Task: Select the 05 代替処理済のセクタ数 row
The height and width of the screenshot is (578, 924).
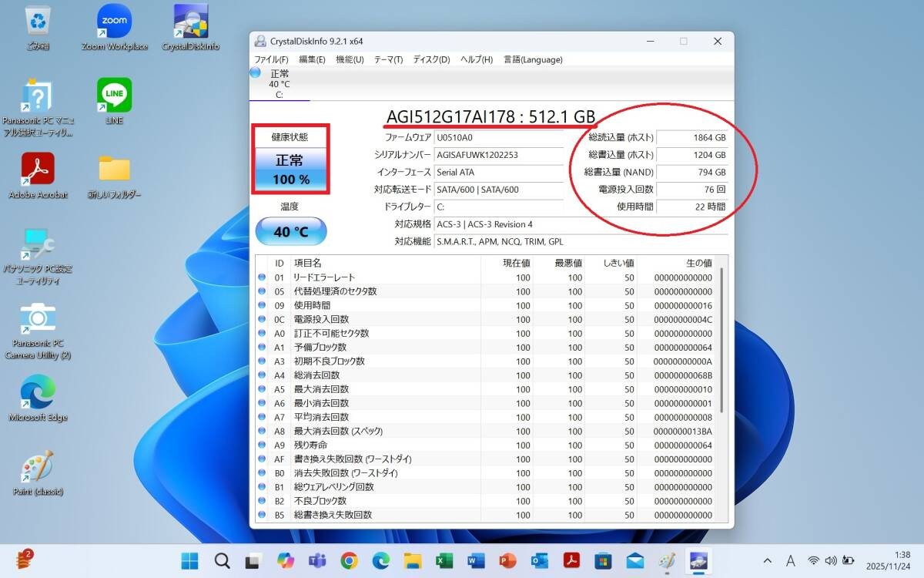Action: (486, 291)
